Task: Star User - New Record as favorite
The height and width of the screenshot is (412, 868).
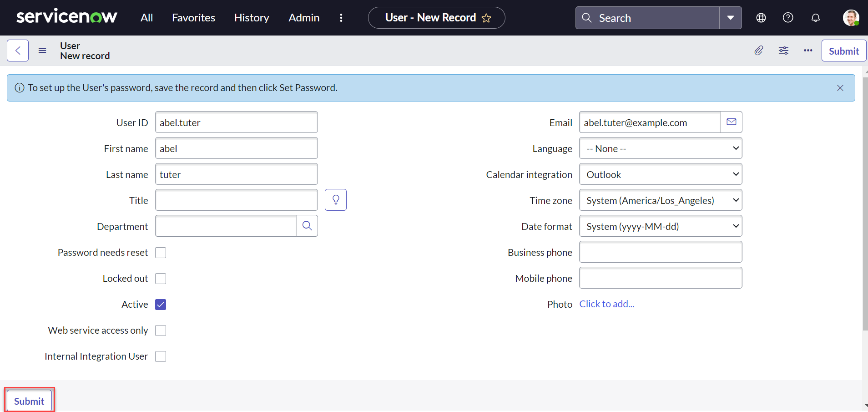Action: point(486,18)
